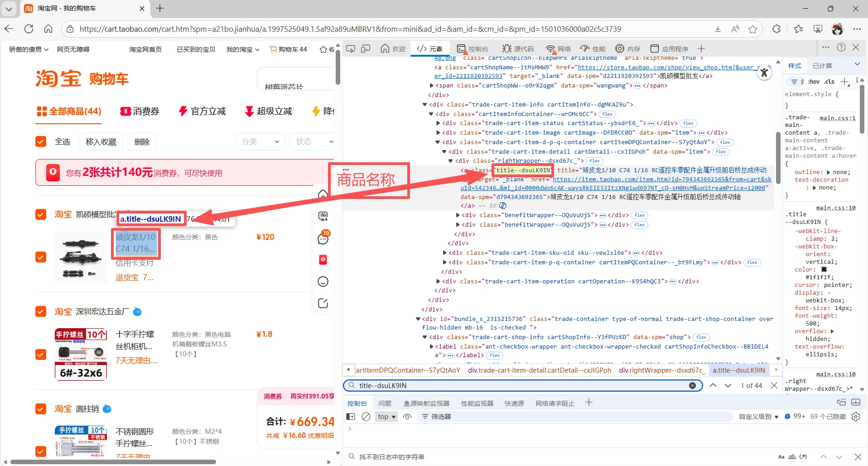
Task: Open the top context dropdown in console
Action: point(387,417)
